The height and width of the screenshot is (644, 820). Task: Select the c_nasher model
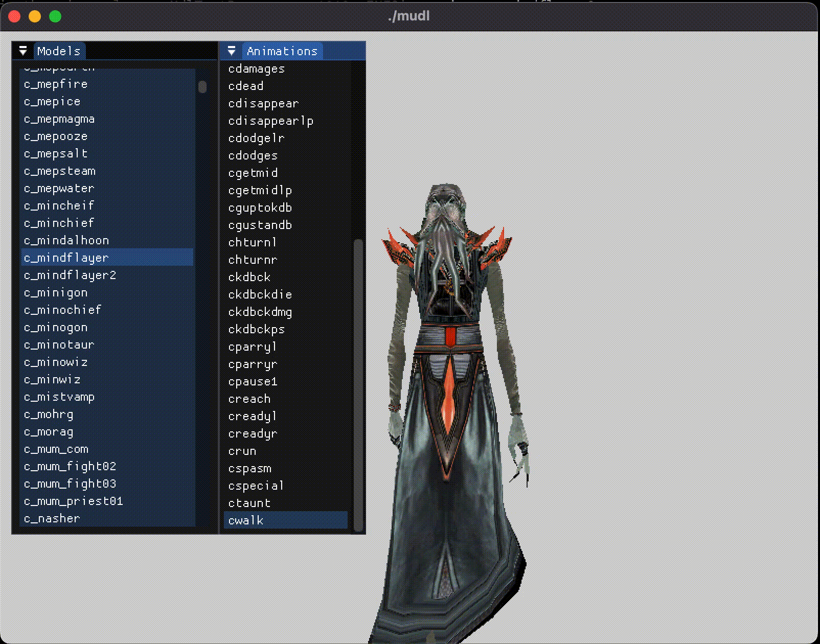pyautogui.click(x=107, y=518)
